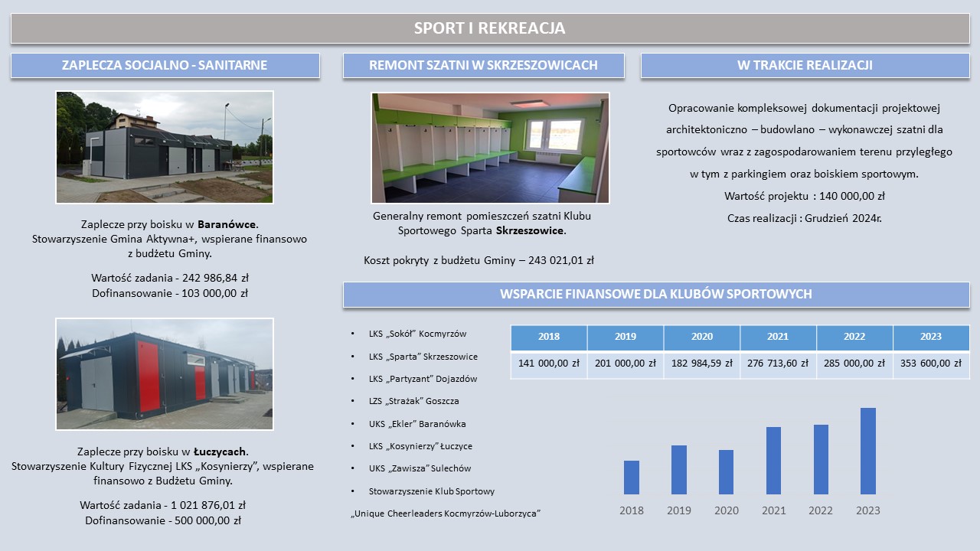Select the cell 276 713,60 zł
980x551 pixels.
pos(779,364)
